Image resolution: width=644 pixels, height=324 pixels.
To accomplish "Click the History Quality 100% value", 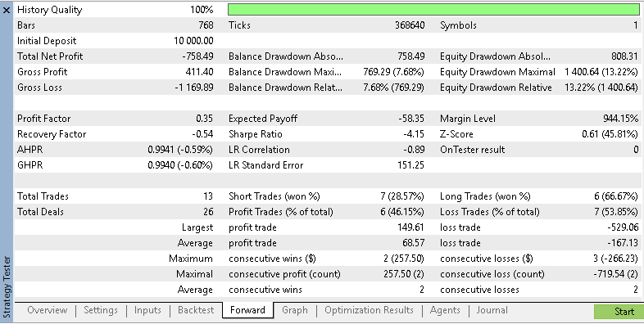I will click(202, 10).
